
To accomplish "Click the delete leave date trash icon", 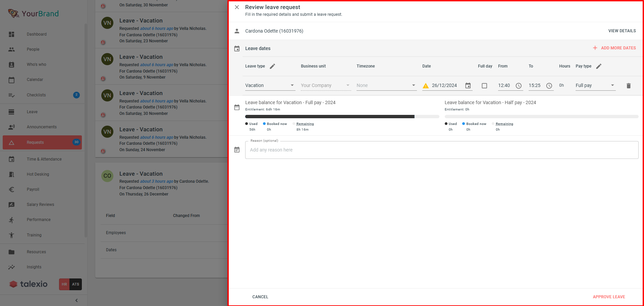I will tap(628, 86).
